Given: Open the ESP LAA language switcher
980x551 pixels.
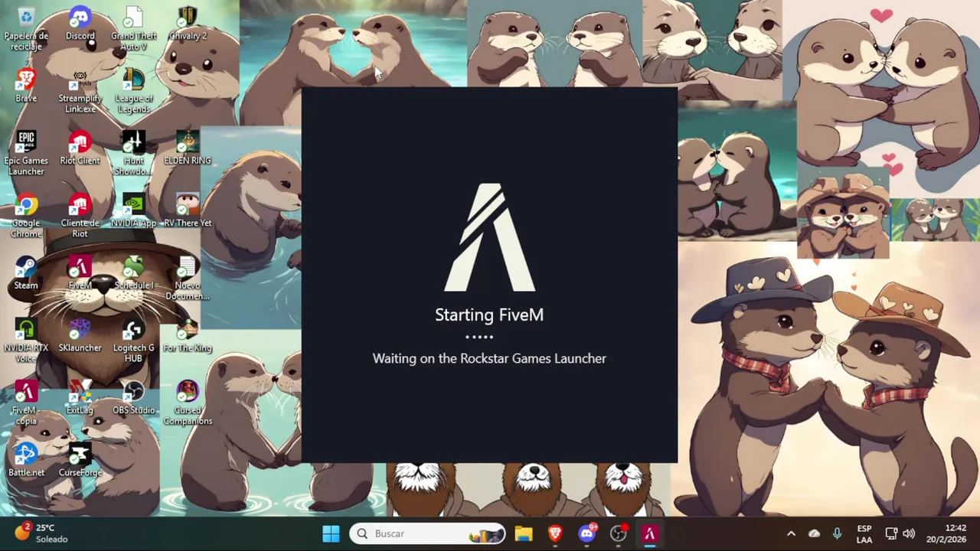Looking at the screenshot, I should coord(864,533).
